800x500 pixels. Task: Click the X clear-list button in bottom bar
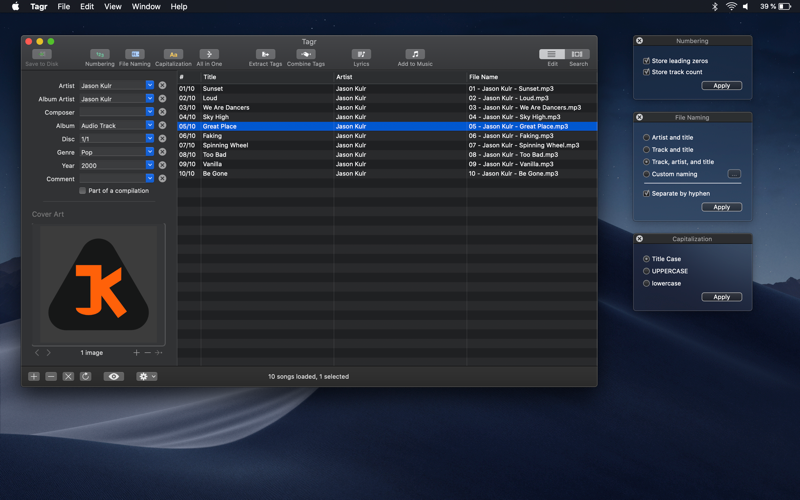click(68, 376)
